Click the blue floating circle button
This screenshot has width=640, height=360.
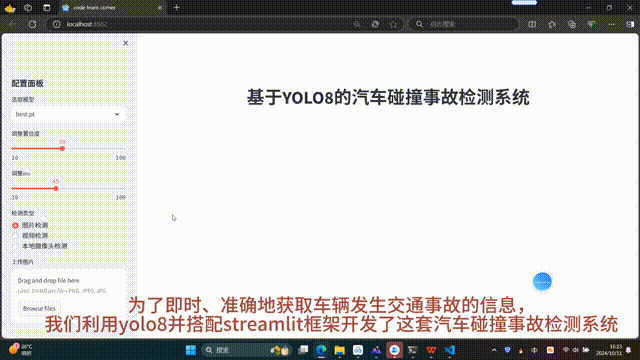click(542, 282)
